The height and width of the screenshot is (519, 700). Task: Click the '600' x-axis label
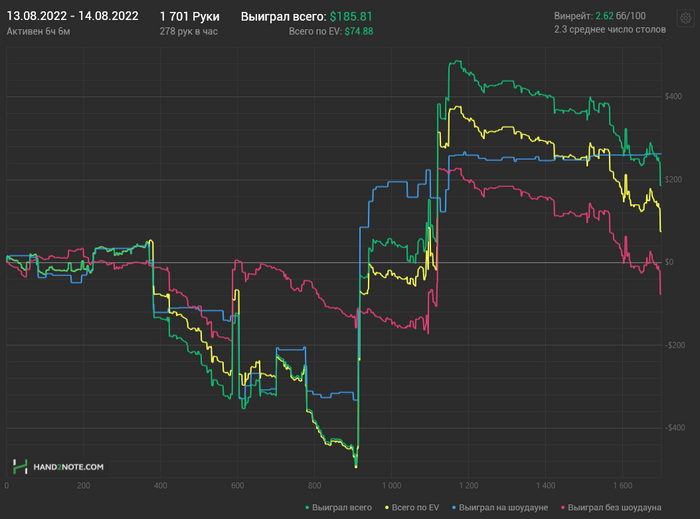(238, 486)
